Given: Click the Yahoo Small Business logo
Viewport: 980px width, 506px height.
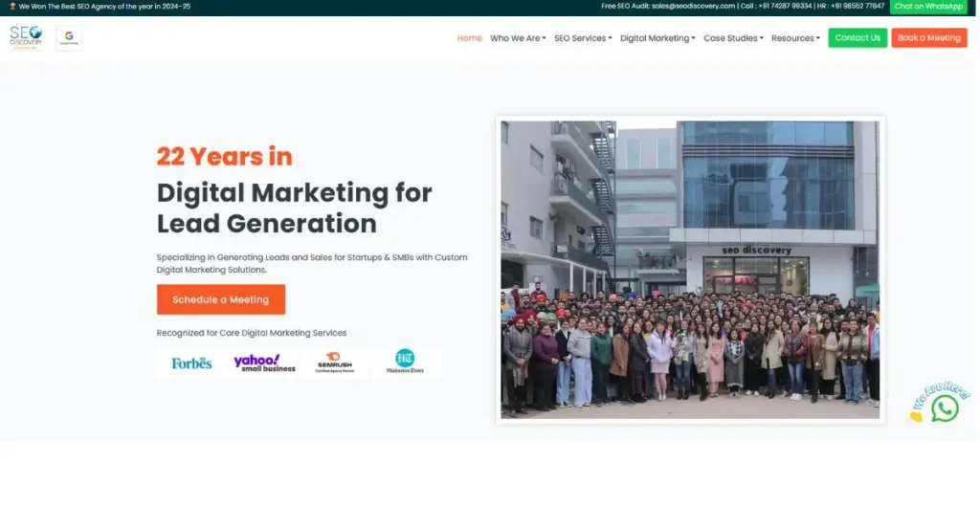Looking at the screenshot, I should (264, 363).
